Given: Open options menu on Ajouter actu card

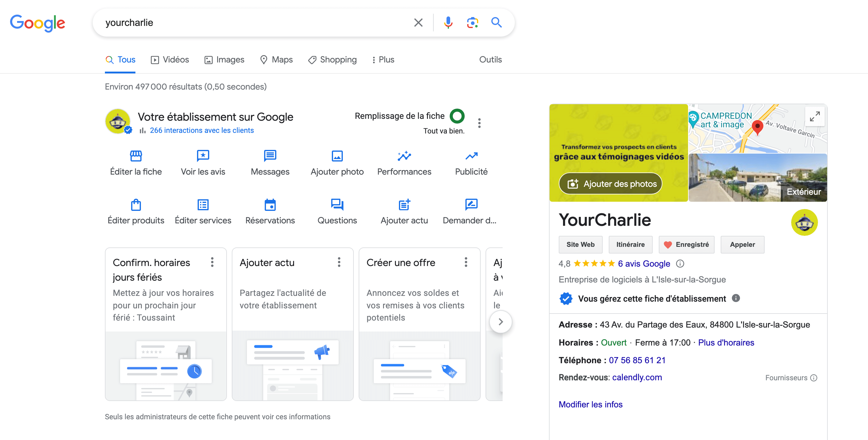Looking at the screenshot, I should click(339, 262).
